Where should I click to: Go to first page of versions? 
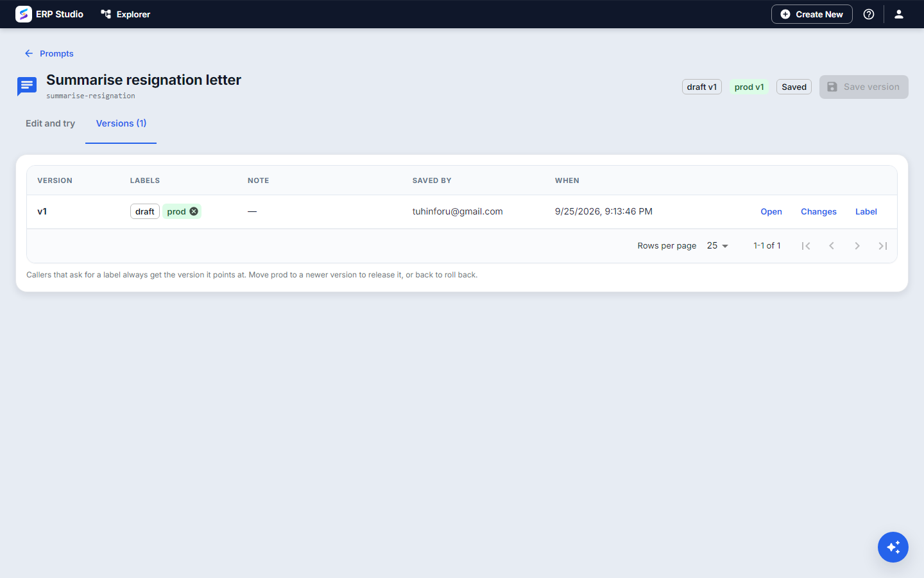click(806, 246)
